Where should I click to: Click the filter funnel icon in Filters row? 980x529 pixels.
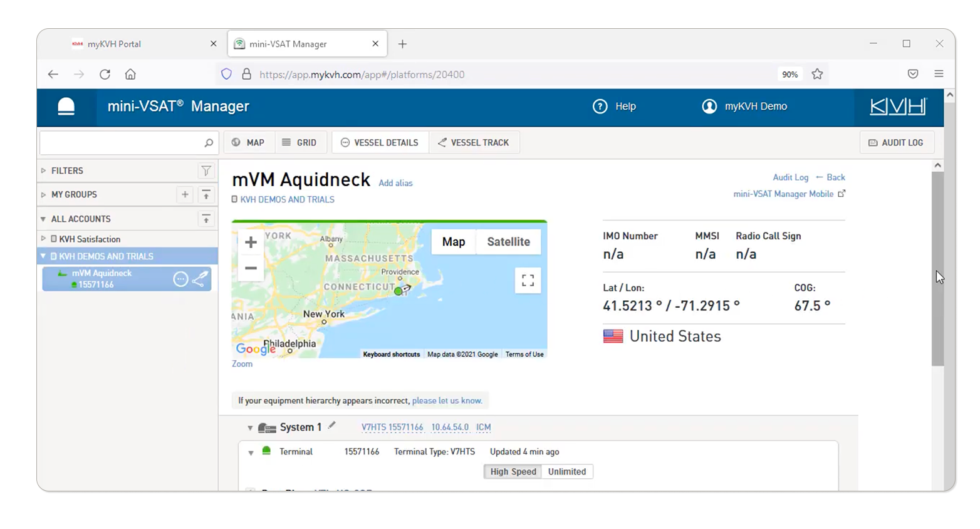pos(206,171)
